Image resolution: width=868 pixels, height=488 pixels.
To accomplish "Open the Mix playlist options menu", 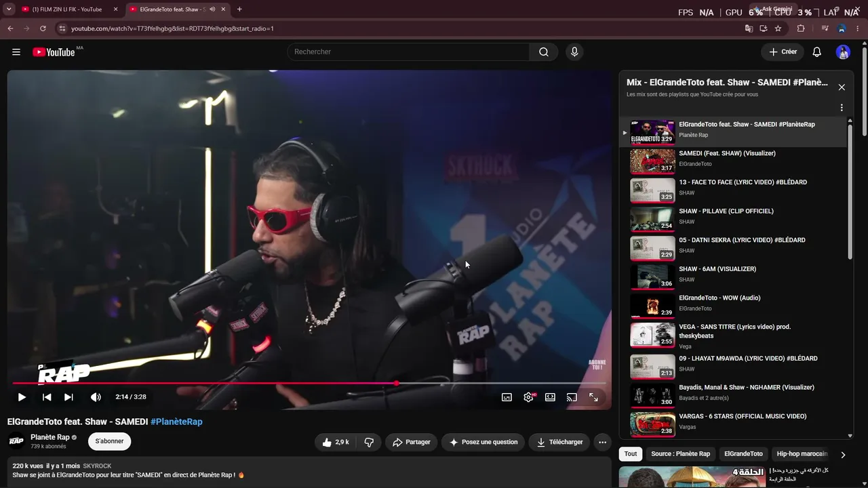I will (x=842, y=108).
